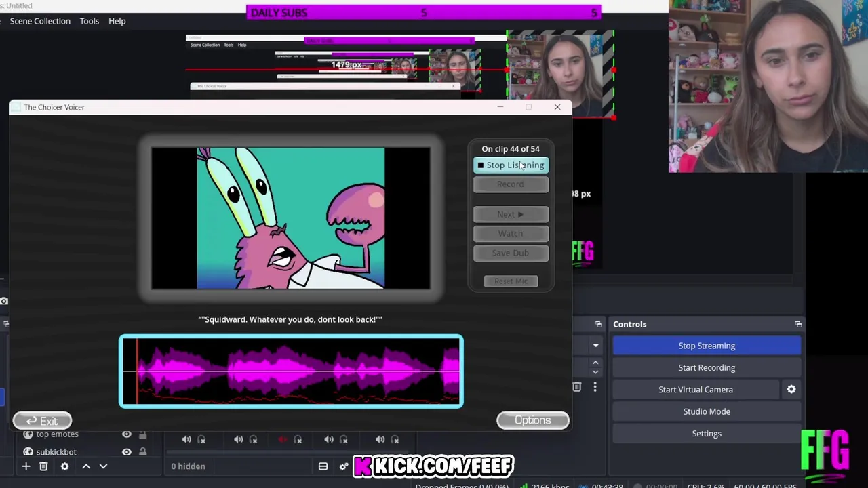The image size is (868, 488).
Task: Toggle the lock on top emotes
Action: pos(143,434)
